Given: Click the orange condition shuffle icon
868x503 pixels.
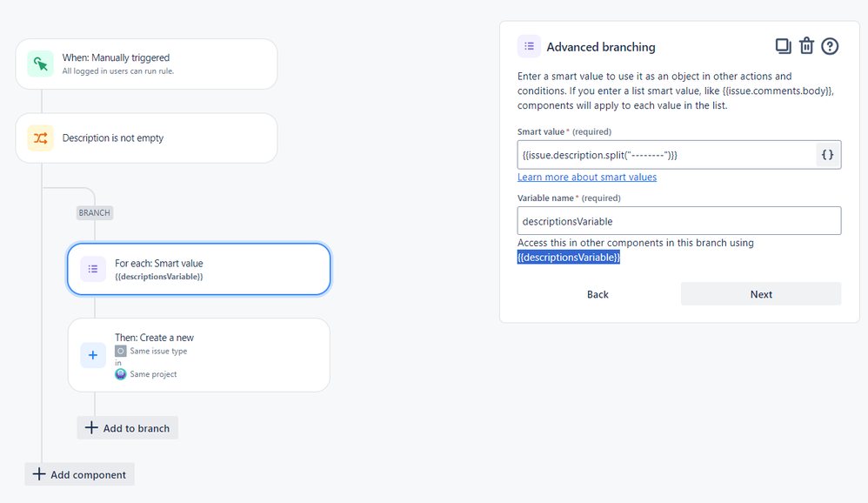Looking at the screenshot, I should click(40, 138).
